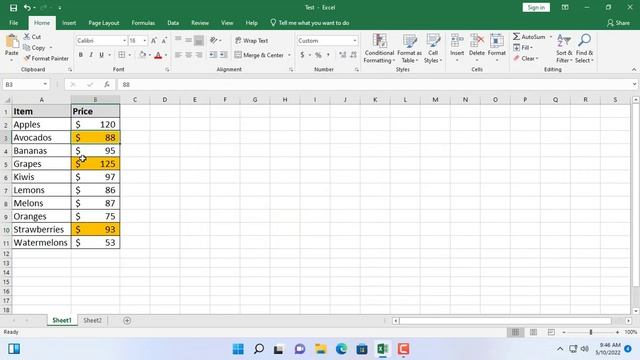Click the Help tab
Screen dimensions: 640x360
tap(251, 23)
